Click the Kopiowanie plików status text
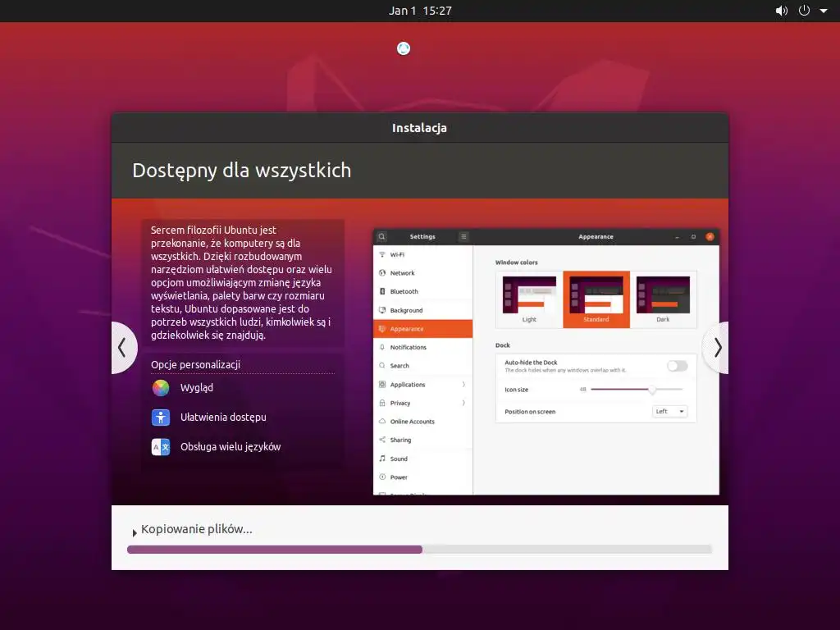840x630 pixels. (197, 529)
